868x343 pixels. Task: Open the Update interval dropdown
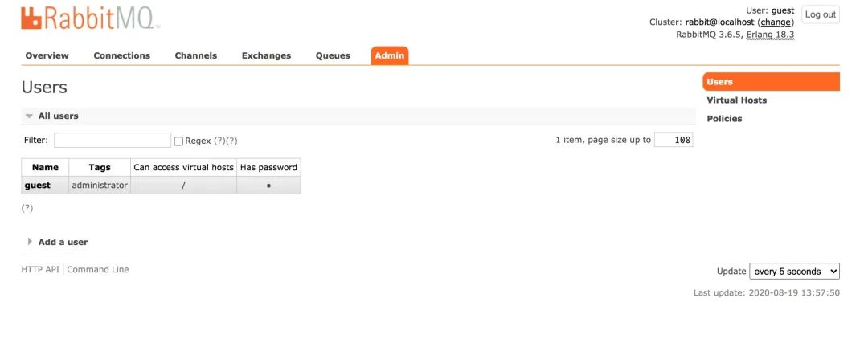[x=794, y=272]
